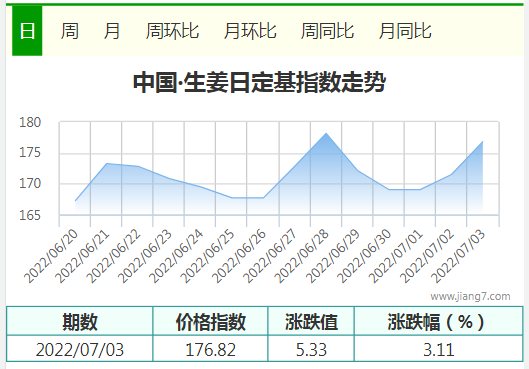
Task: Switch to the 月 monthly tab
Action: click(112, 31)
